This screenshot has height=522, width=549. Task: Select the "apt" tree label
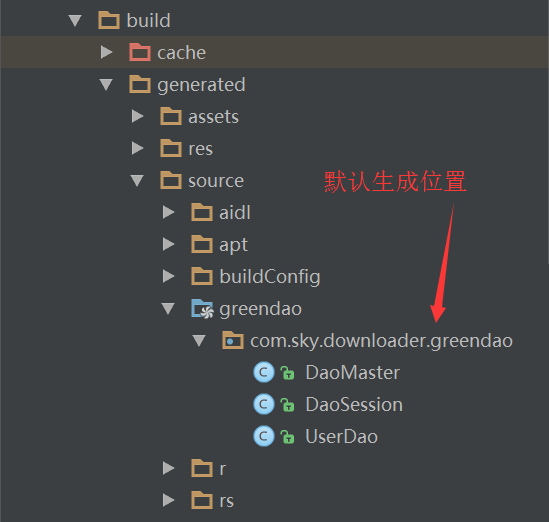click(x=234, y=245)
